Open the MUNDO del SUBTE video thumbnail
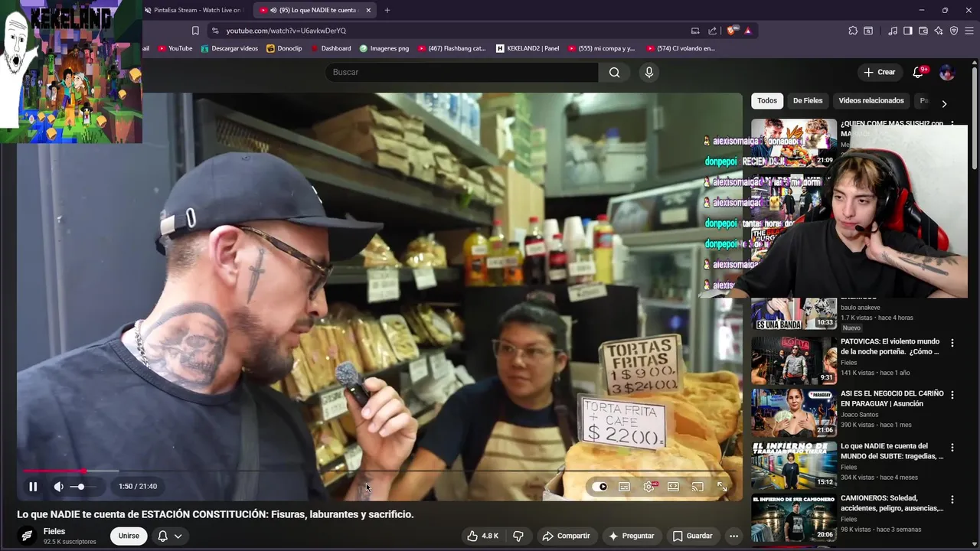This screenshot has height=551, width=980. [794, 465]
